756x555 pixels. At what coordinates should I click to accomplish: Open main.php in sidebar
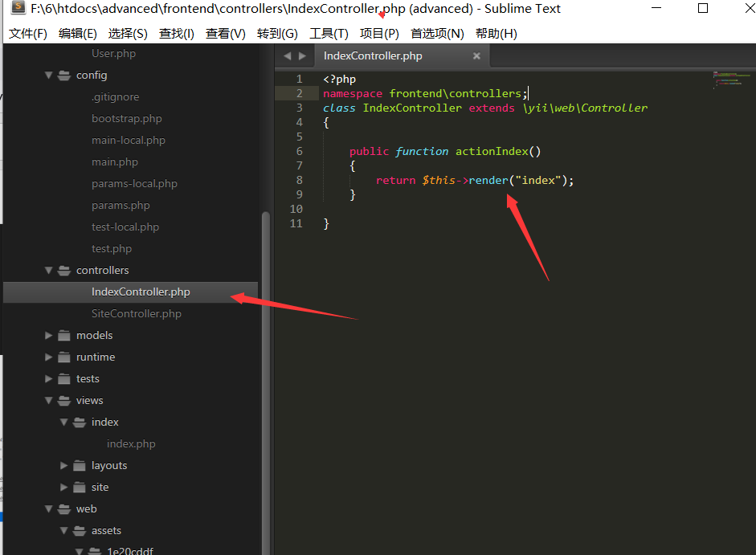pos(115,162)
